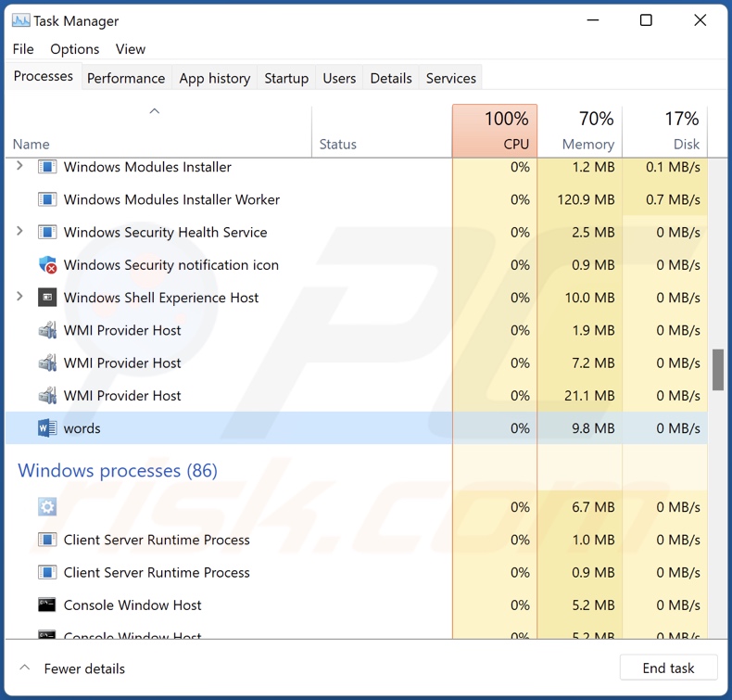Click the 21.1 MB memory value
This screenshot has height=700, width=732.
click(589, 396)
